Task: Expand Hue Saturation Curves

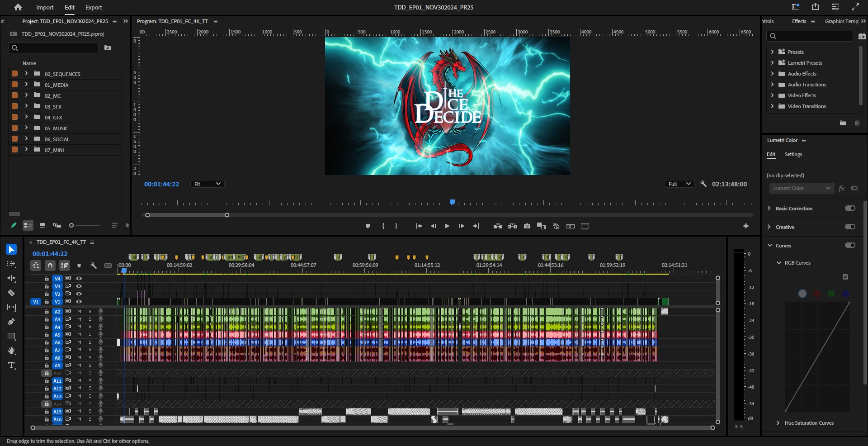Action: click(778, 423)
